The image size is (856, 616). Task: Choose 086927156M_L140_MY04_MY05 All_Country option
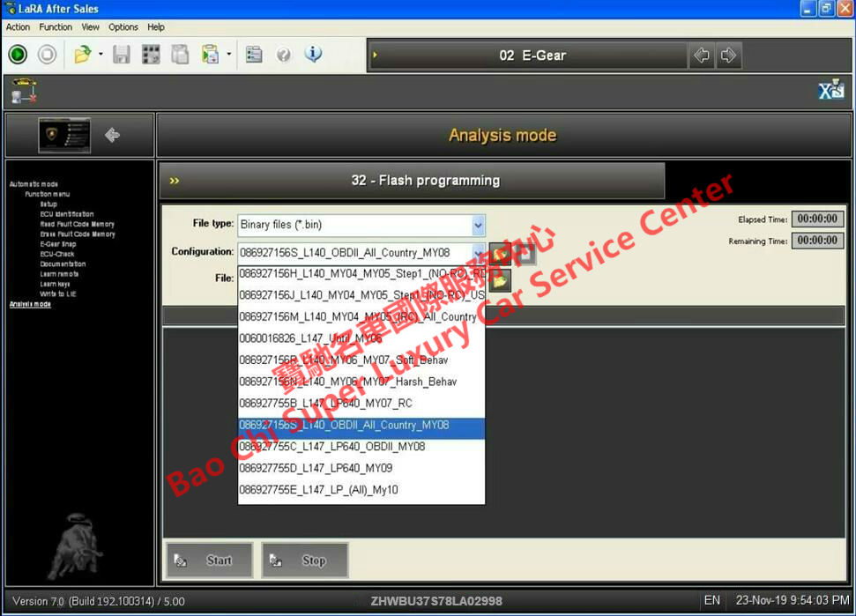tap(361, 317)
